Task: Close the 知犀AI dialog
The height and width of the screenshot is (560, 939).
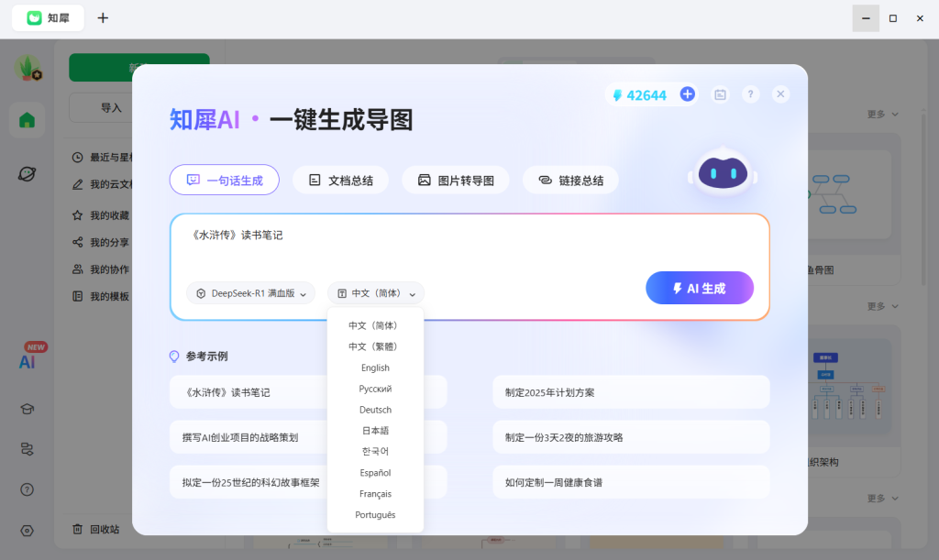Action: (780, 93)
